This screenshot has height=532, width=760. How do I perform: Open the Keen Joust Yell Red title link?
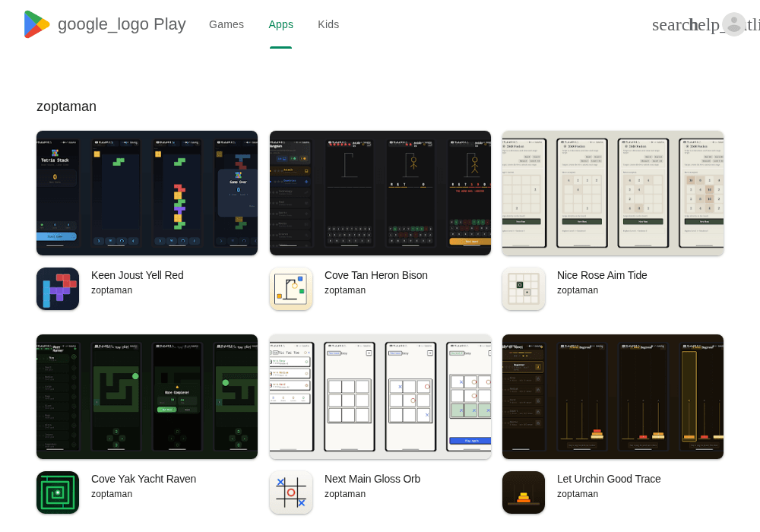[x=137, y=275]
